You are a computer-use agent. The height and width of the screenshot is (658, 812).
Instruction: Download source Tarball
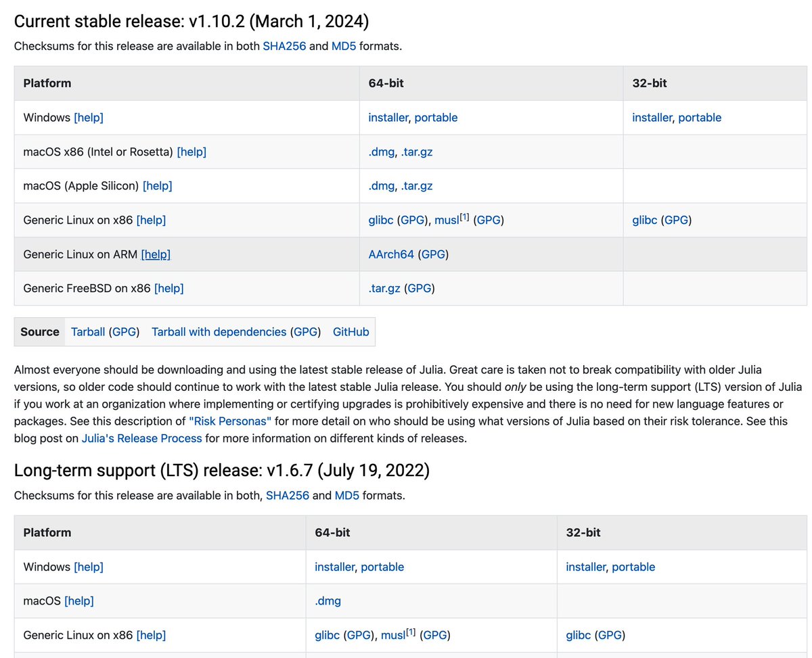click(x=88, y=332)
